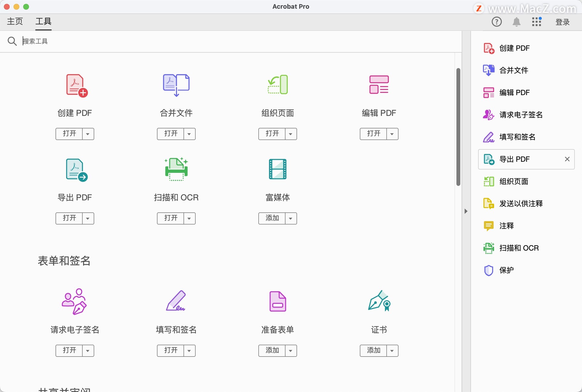Expand dropdown arrow next to 创建 PDF 打开
Viewport: 582px width, 392px height.
pyautogui.click(x=88, y=134)
